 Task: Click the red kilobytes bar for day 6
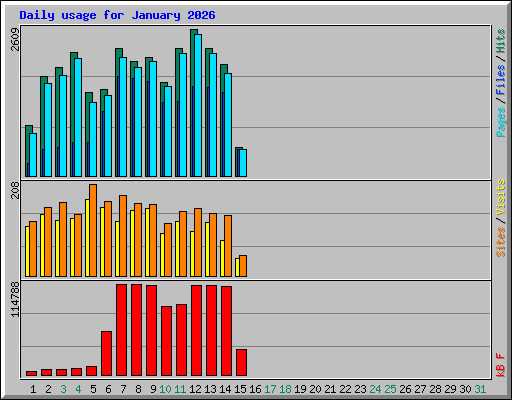(106, 354)
